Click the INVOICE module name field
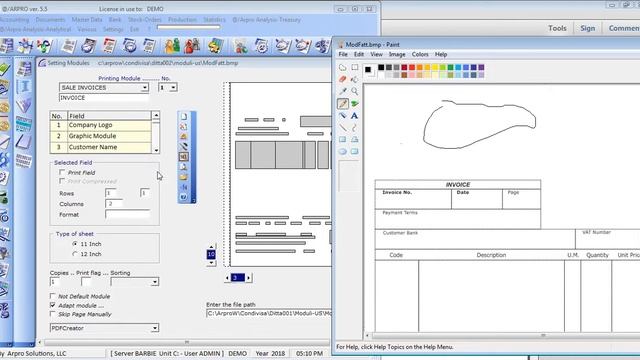The height and width of the screenshot is (360, 640). [104, 98]
